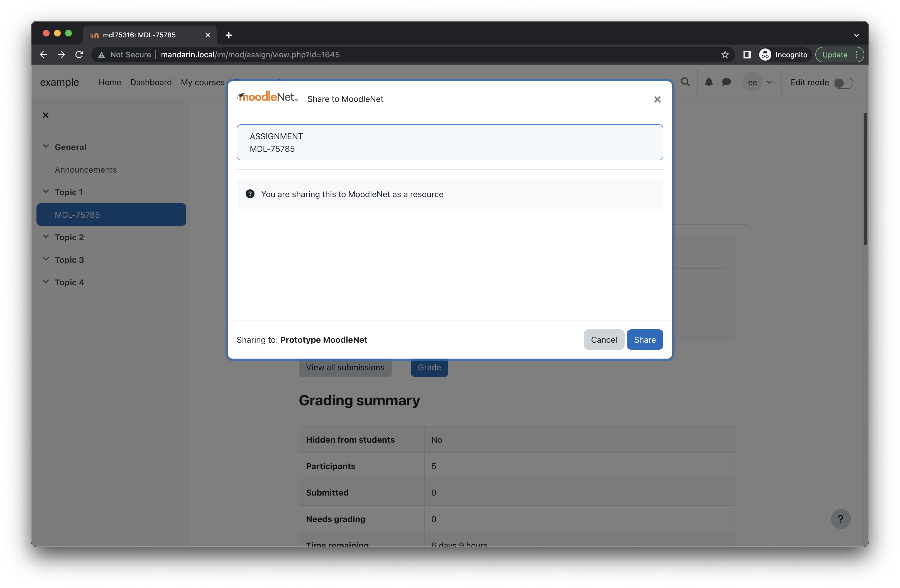
Task: Collapse the Topic 2 section chevron
Action: (x=46, y=237)
